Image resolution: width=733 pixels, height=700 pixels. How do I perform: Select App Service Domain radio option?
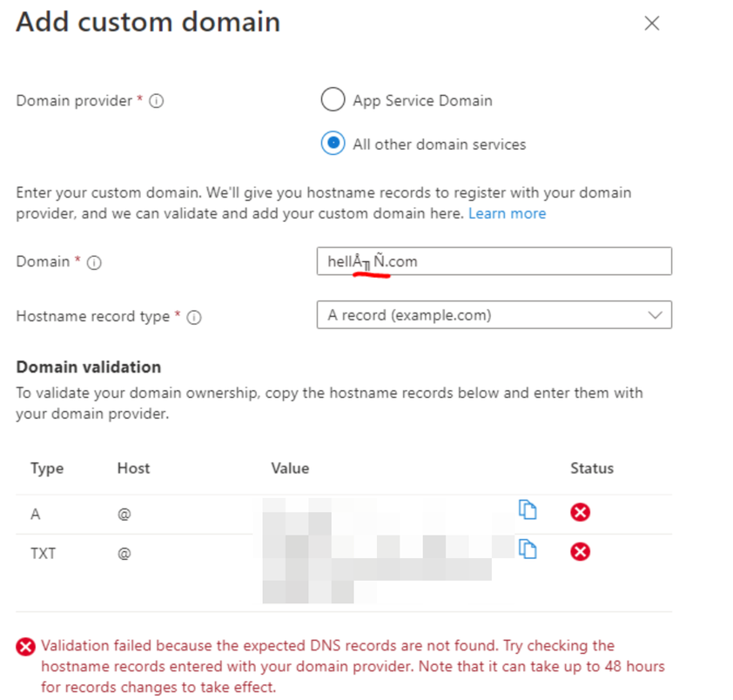pyautogui.click(x=333, y=100)
